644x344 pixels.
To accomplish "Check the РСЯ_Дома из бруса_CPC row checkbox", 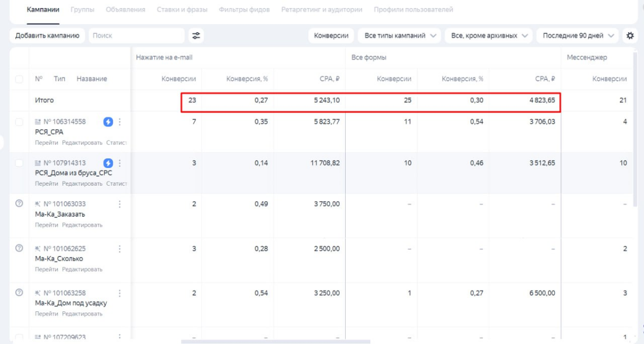I will pos(19,163).
